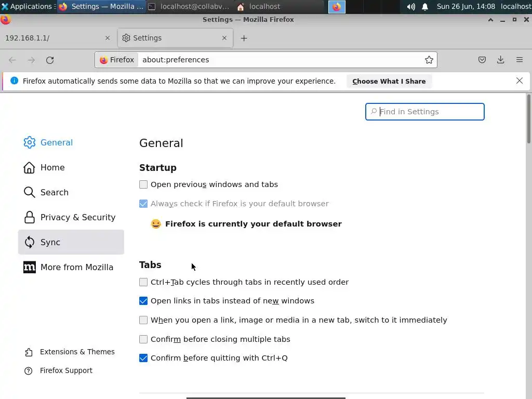Click the volume icon in system tray
This screenshot has width=532, height=399.
coord(411,7)
